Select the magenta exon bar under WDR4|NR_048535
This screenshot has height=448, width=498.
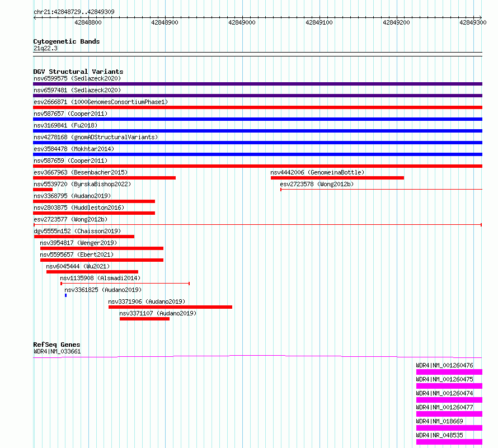(x=449, y=442)
